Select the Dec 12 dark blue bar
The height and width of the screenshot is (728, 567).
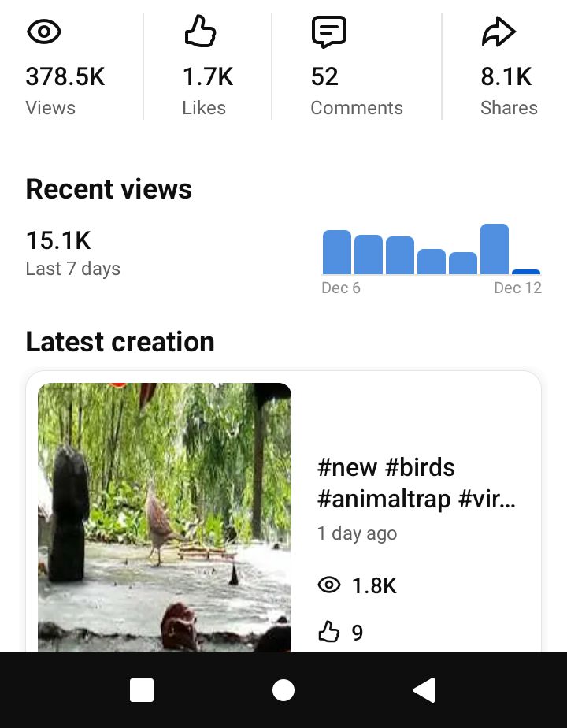526,271
